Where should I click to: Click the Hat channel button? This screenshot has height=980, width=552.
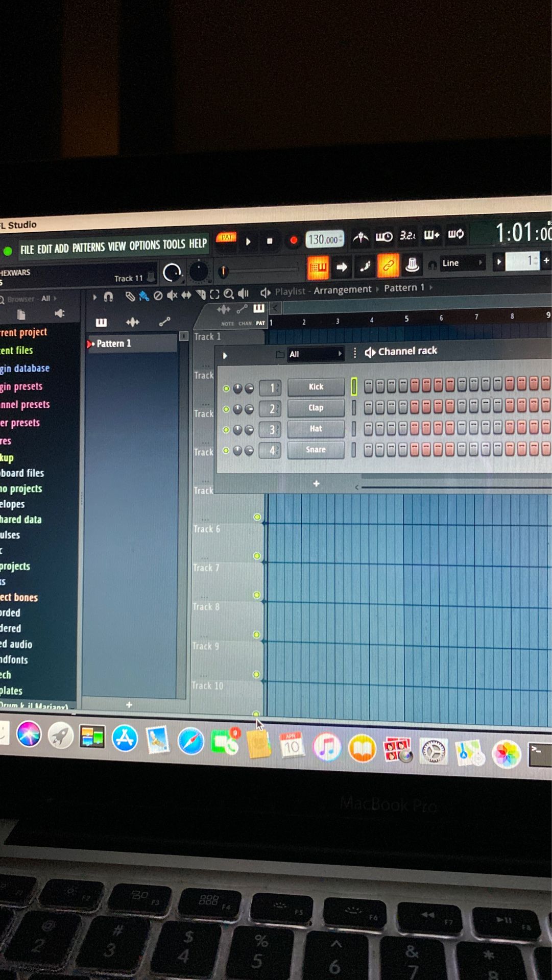tap(316, 429)
